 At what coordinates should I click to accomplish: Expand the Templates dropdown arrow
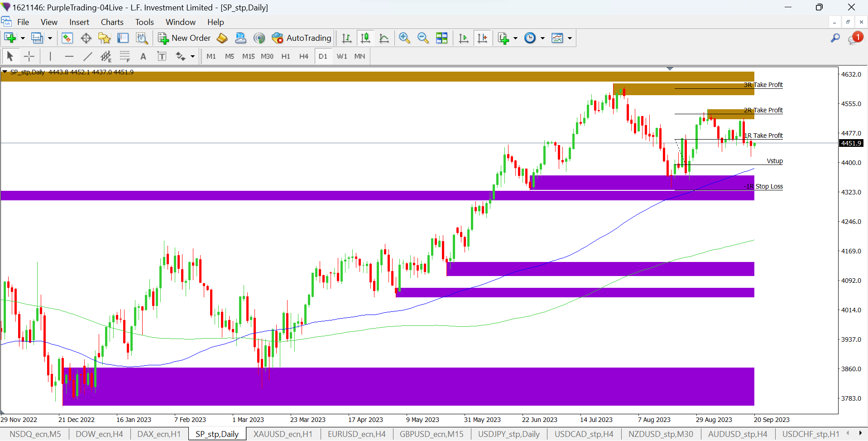pyautogui.click(x=570, y=39)
